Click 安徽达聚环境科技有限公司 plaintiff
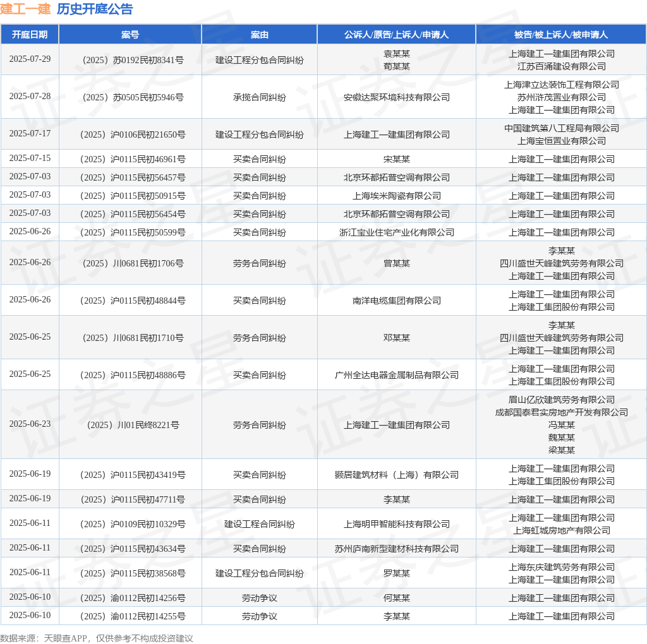Image resolution: width=647 pixels, height=644 pixels. point(397,97)
